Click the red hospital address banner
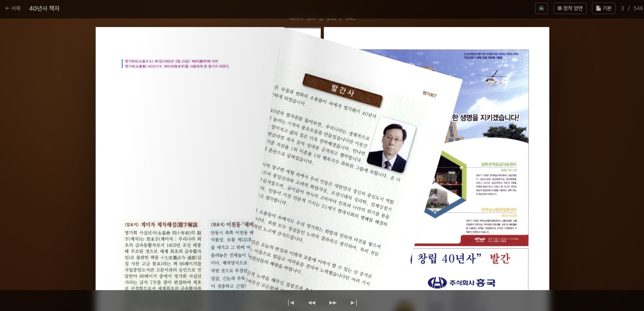The height and width of the screenshot is (311, 644). point(472,240)
